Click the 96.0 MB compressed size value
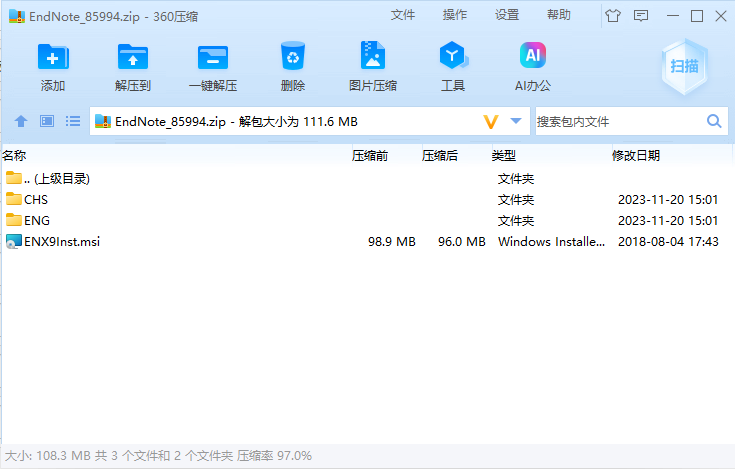The image size is (735, 469). pyautogui.click(x=462, y=242)
